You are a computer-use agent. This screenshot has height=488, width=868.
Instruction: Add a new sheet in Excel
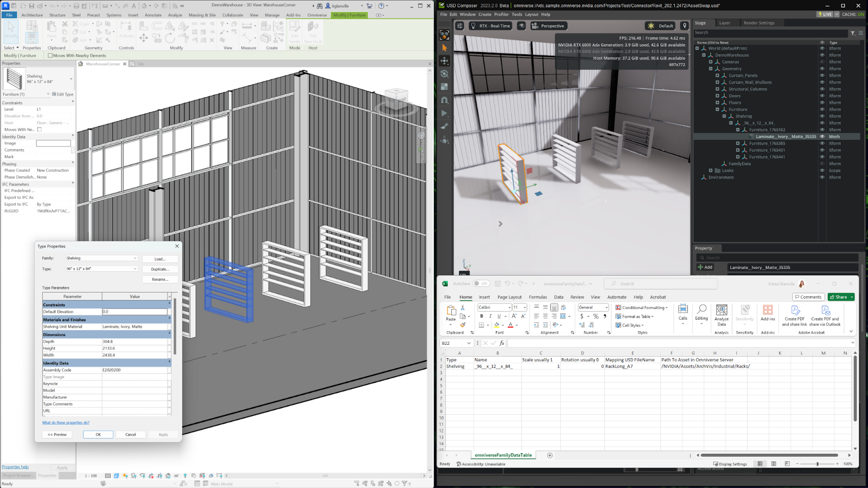550,455
